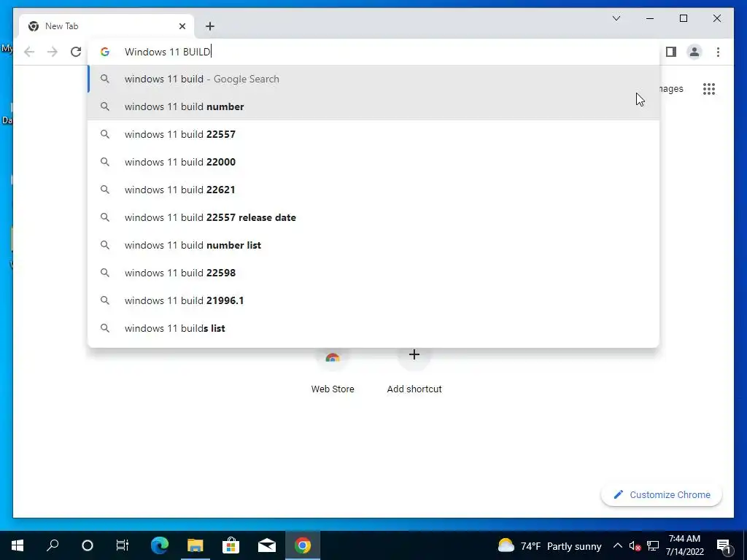
Task: Minimize the Chrome window
Action: tap(650, 18)
